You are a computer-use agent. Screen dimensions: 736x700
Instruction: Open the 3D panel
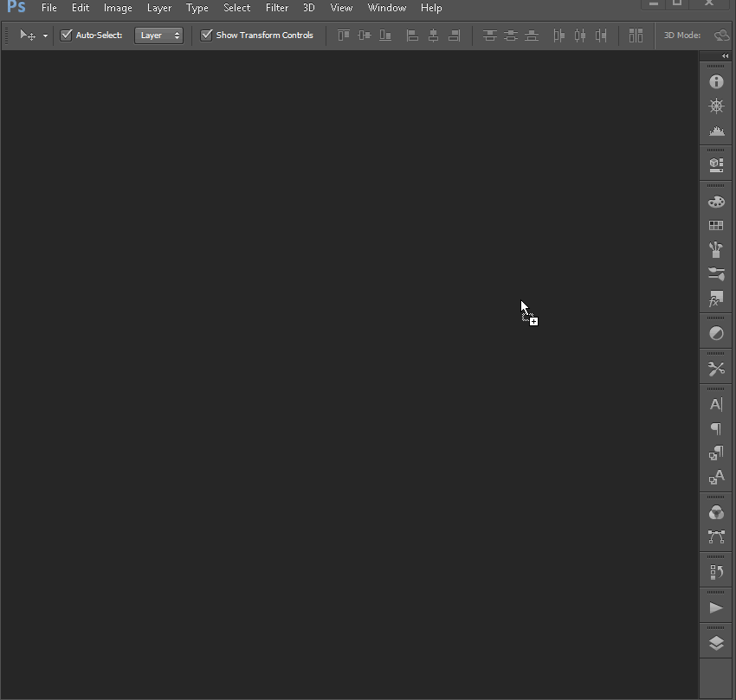tap(716, 164)
